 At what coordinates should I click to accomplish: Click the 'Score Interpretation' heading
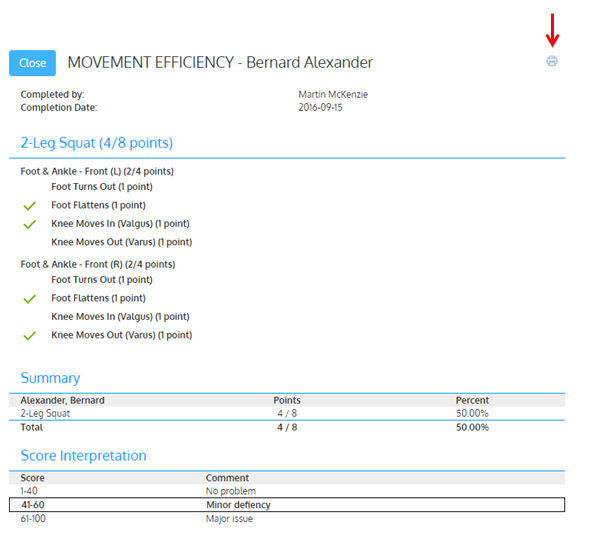(84, 456)
